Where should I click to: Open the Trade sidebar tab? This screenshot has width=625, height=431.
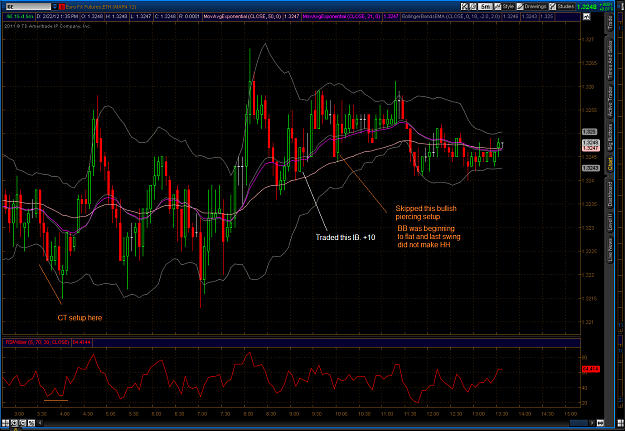[610, 23]
